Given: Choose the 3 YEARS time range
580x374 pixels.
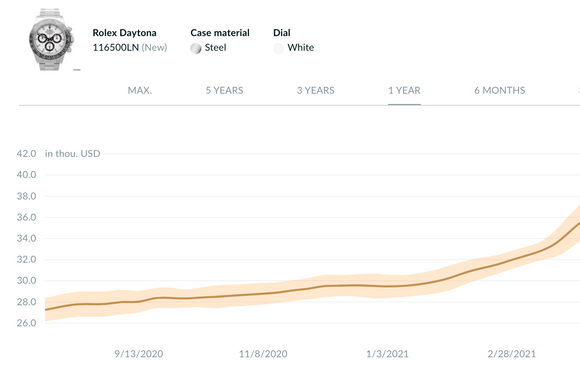Looking at the screenshot, I should pos(316,90).
